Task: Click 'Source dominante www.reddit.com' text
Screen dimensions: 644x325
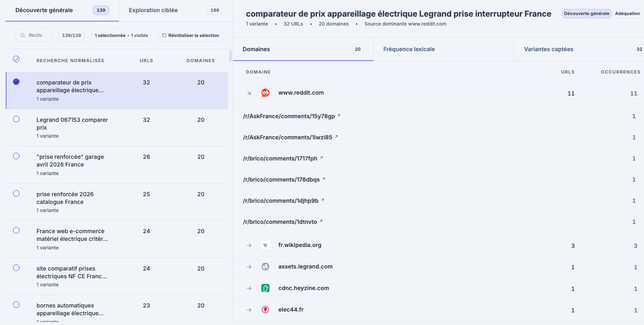Action: tap(405, 24)
